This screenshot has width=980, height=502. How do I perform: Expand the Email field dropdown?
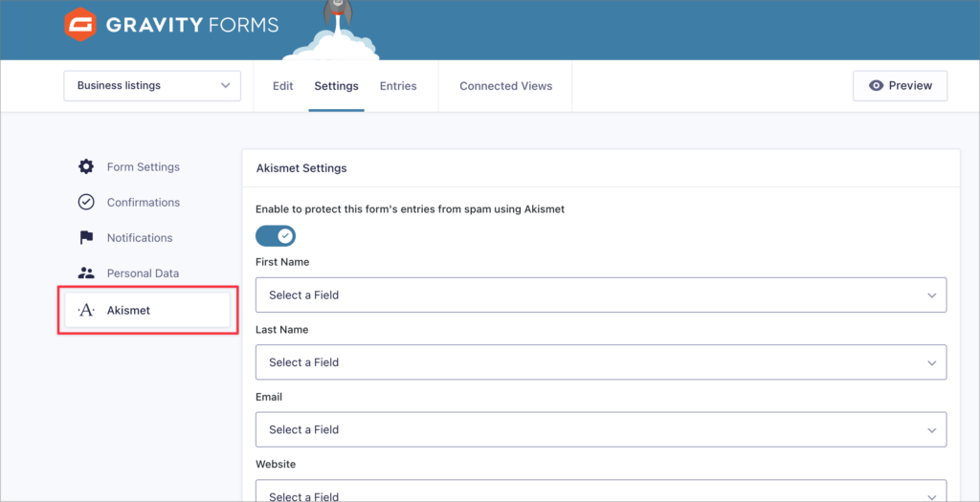[x=601, y=429]
